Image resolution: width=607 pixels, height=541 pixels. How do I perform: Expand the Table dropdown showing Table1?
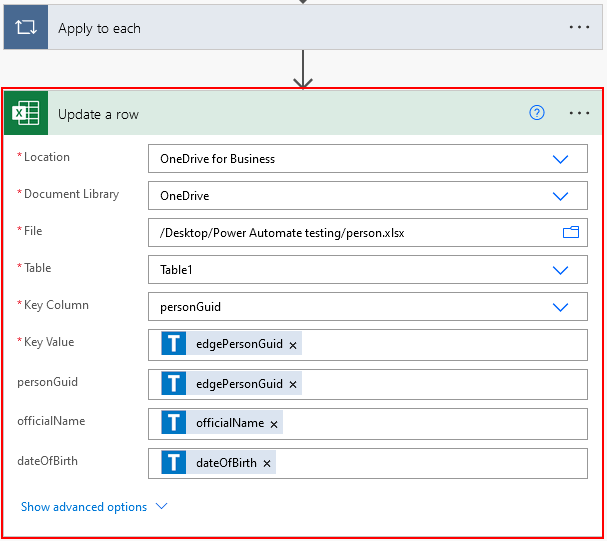coord(560,270)
